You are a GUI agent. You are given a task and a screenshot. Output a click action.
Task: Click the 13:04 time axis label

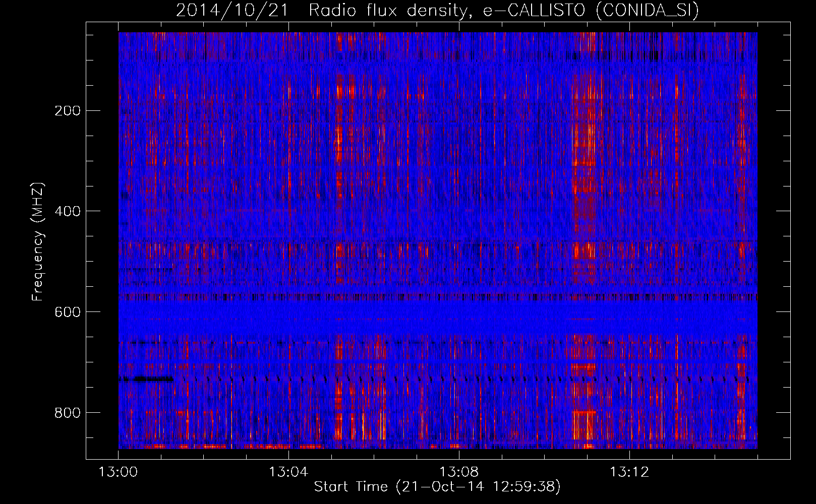(288, 472)
